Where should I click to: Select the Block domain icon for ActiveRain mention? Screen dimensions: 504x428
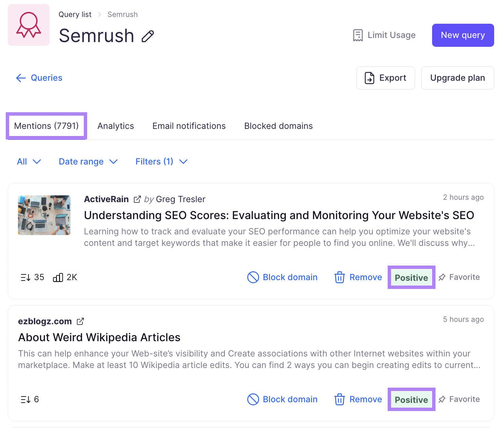(x=253, y=277)
